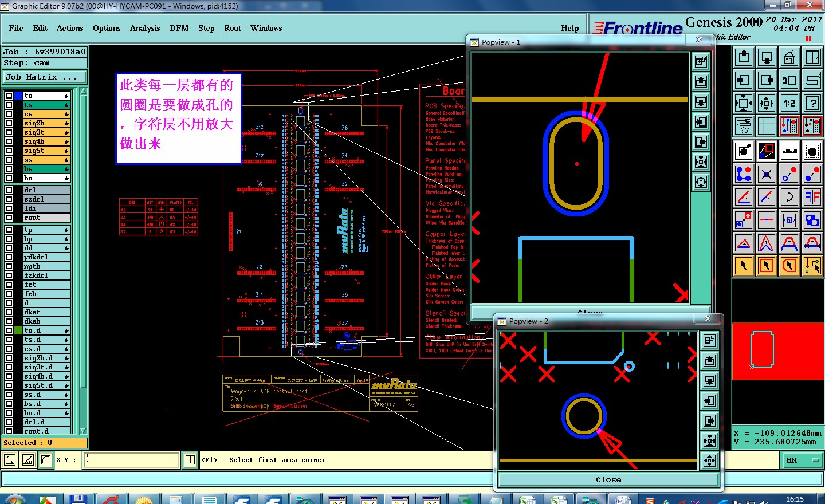Viewport: 825px width, 504px height.
Task: Toggle the 'ss' layer checkbox
Action: click(x=9, y=160)
